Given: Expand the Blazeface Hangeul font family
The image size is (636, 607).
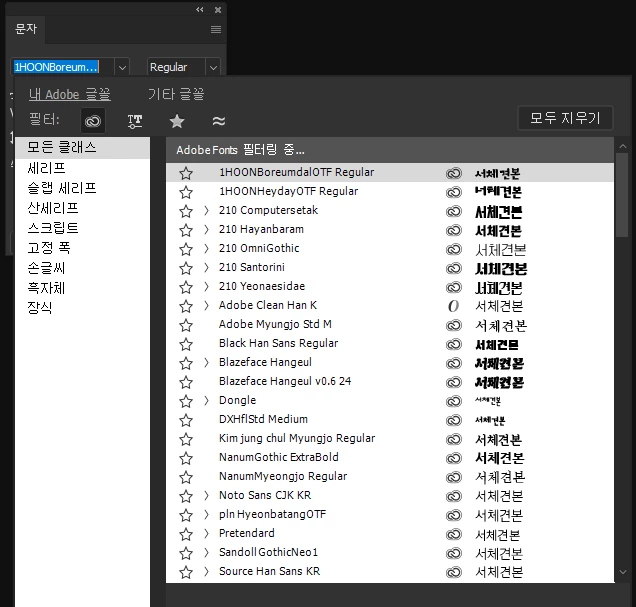Looking at the screenshot, I should click(x=206, y=362).
